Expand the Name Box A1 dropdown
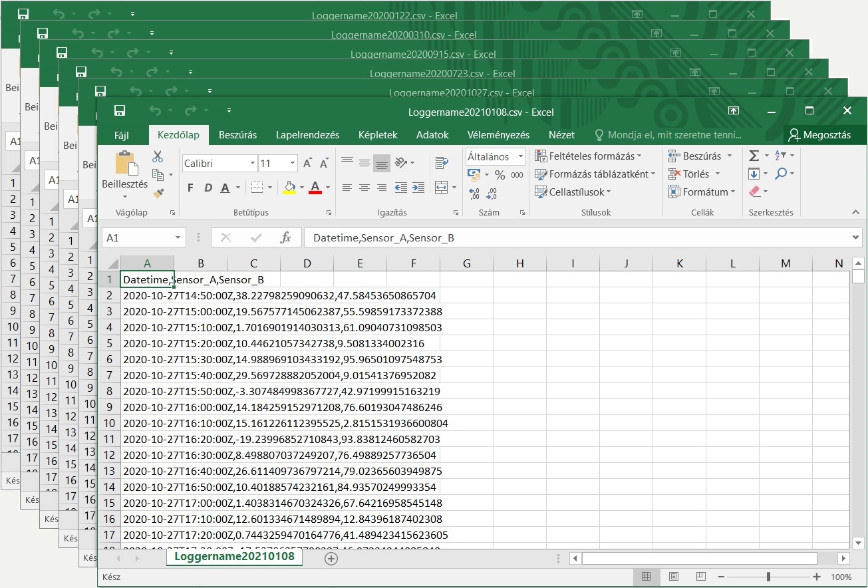 tap(178, 237)
